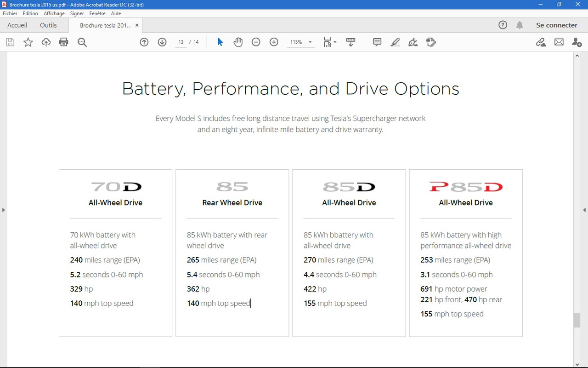The height and width of the screenshot is (368, 588).
Task: Click the 422 hp value
Action: click(315, 289)
